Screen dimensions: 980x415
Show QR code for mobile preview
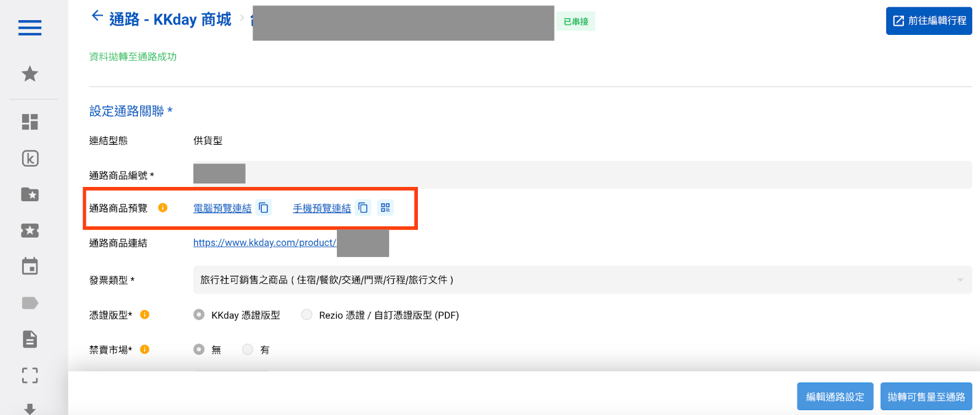385,208
